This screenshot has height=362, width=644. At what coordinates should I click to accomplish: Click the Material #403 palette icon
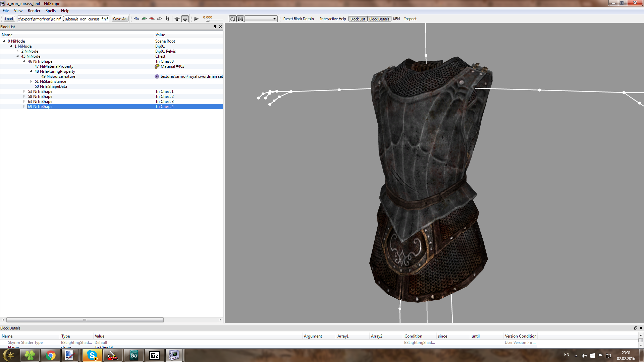pyautogui.click(x=157, y=66)
